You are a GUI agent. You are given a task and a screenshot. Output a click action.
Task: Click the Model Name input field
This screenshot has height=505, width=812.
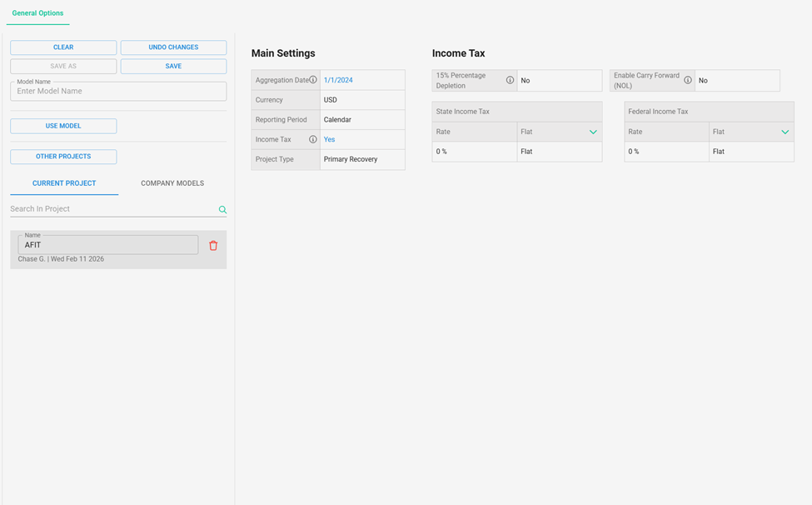pyautogui.click(x=118, y=92)
